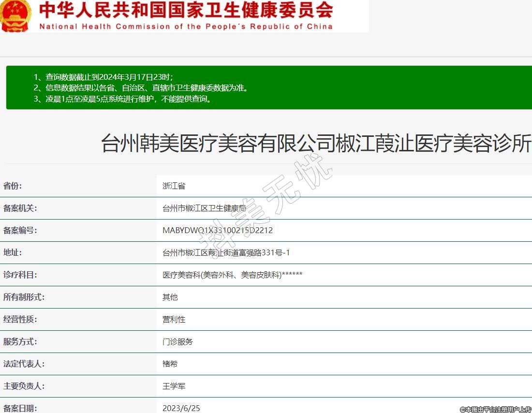This screenshot has width=532, height=413.
Task: Click the 省份 row label
Action: click(x=13, y=186)
